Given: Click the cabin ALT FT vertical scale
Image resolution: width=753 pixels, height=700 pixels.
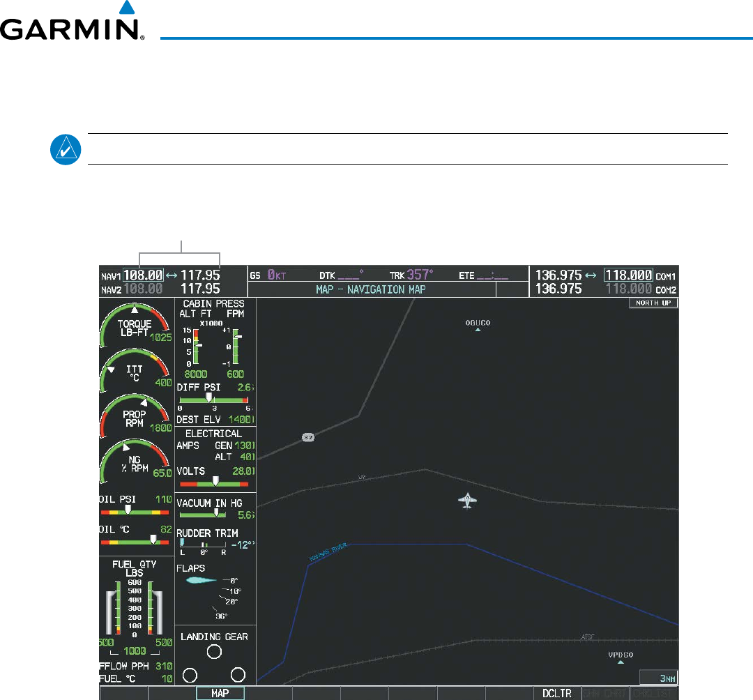Looking at the screenshot, I should 194,347.
